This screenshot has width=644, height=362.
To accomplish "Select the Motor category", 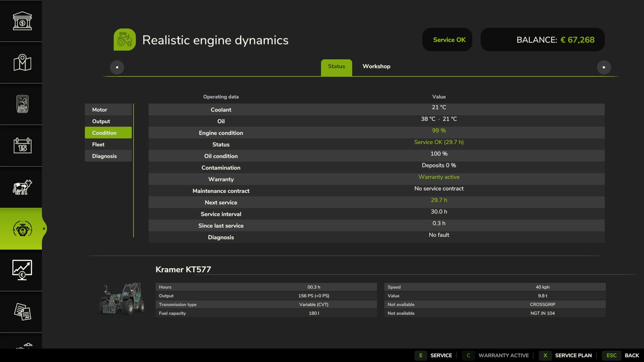I will tap(108, 110).
